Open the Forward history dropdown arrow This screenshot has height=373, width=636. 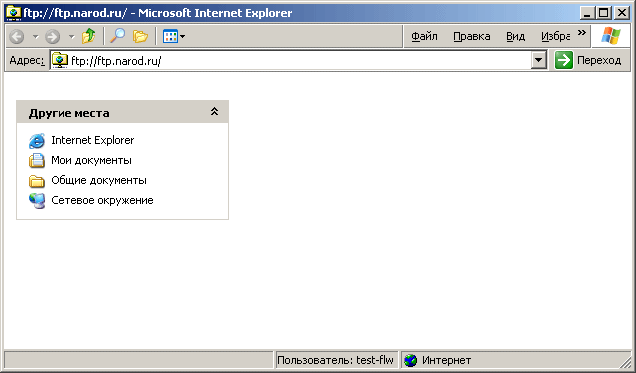point(71,36)
